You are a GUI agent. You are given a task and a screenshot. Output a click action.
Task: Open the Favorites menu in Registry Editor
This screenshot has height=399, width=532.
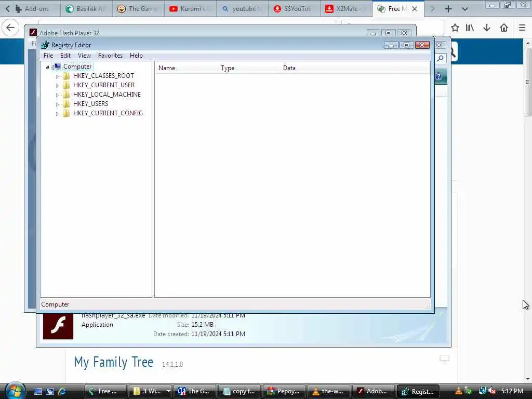coord(110,55)
